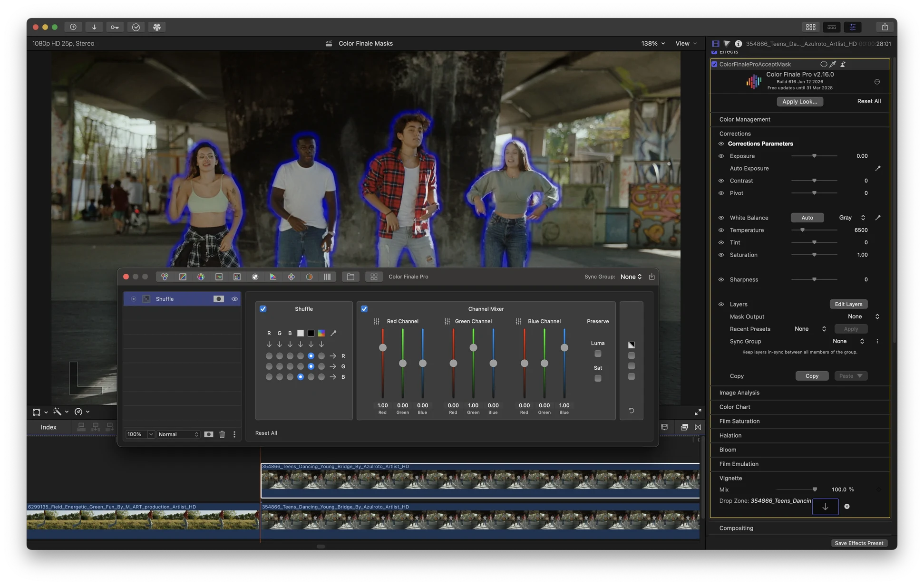
Task: Open the White Balance Gray dropdown
Action: [852, 218]
